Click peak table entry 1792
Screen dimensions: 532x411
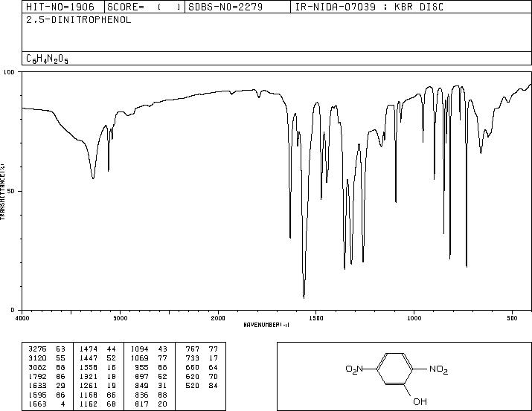(x=37, y=377)
